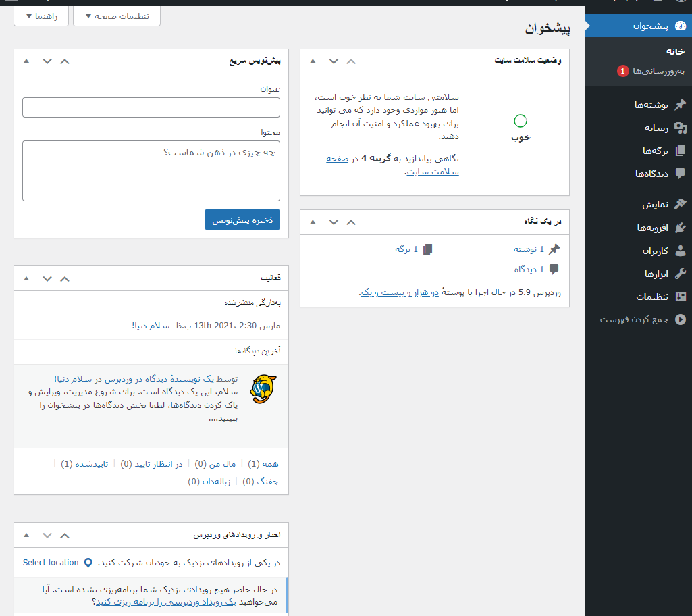The width and height of the screenshot is (692, 616).
Task: Click the commenter avatar in latest comments
Action: pyautogui.click(x=263, y=389)
